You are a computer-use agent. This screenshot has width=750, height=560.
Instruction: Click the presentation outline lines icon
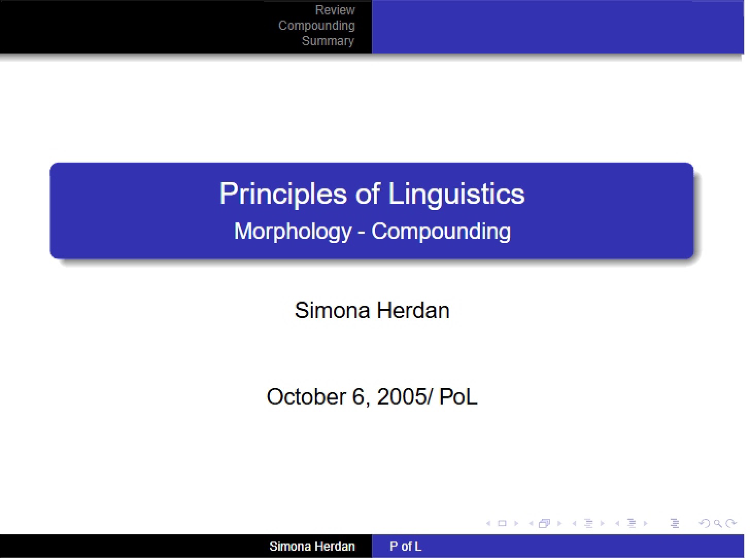coord(675,523)
